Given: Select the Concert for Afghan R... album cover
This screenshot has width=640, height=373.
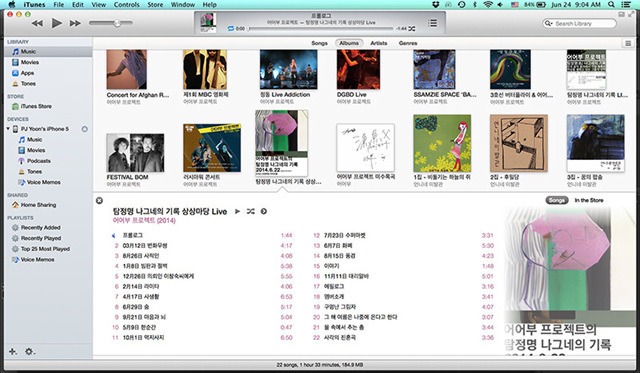Looking at the screenshot, I should (x=127, y=69).
